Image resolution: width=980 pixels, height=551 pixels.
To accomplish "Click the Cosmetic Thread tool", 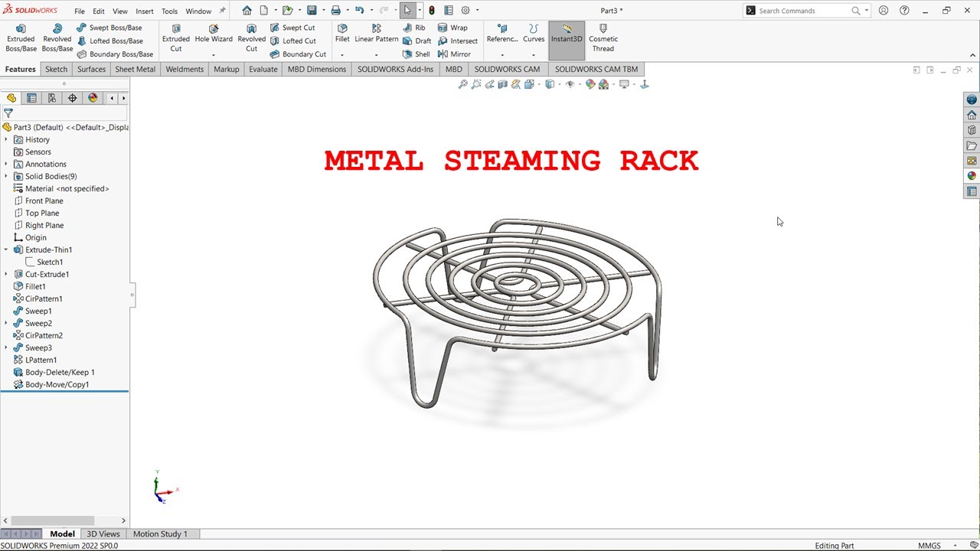I will coord(603,38).
